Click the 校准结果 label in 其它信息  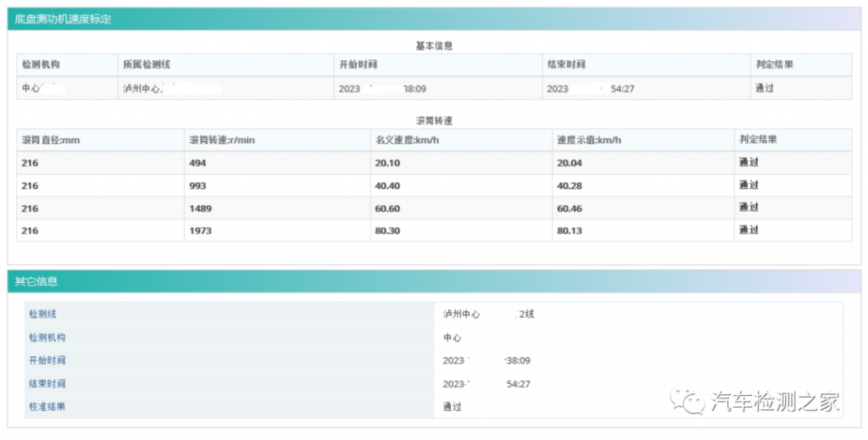[x=47, y=406]
